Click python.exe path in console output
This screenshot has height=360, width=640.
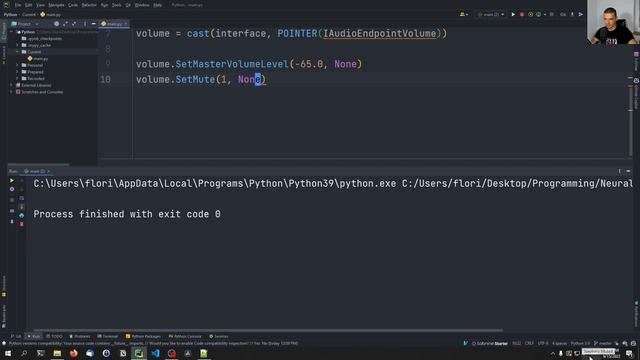[215, 184]
